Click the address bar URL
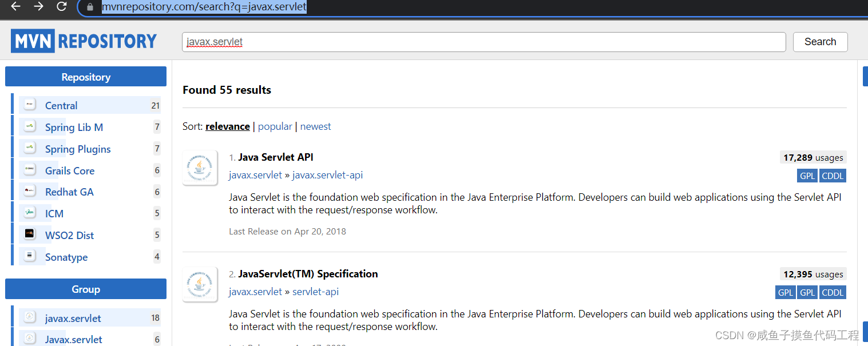 pos(204,7)
